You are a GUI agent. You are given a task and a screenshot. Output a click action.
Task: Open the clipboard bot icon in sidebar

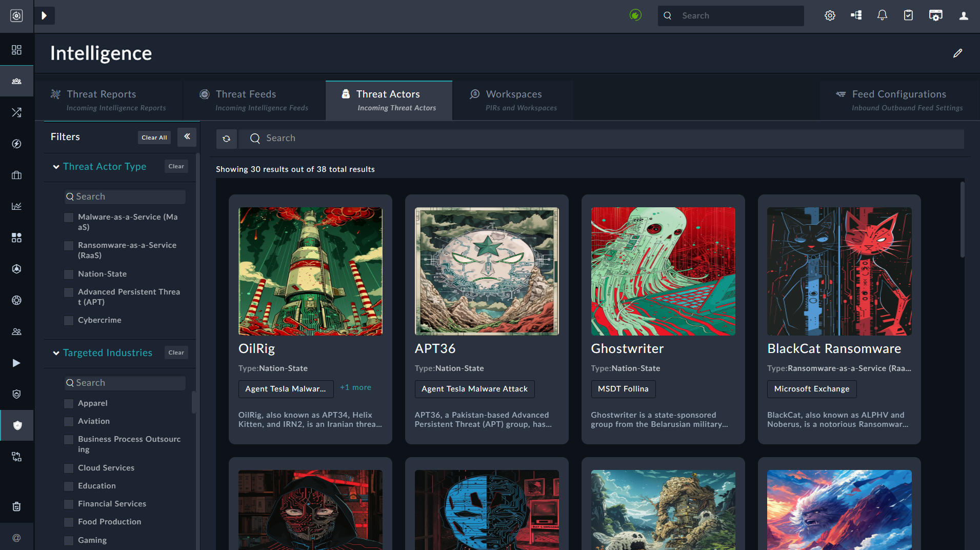coord(16,506)
